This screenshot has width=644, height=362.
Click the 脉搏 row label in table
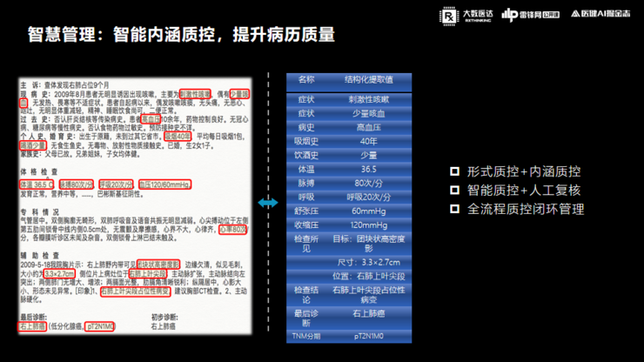306,184
